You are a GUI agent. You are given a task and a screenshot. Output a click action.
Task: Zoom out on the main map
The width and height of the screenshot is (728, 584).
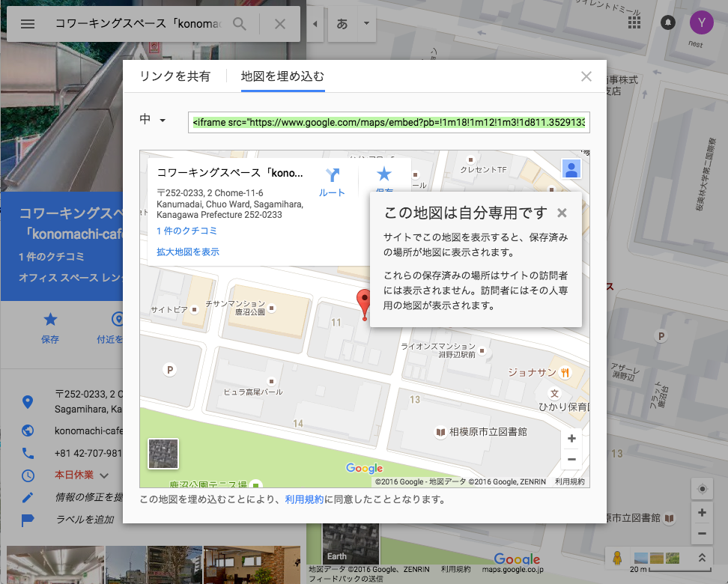click(x=702, y=533)
